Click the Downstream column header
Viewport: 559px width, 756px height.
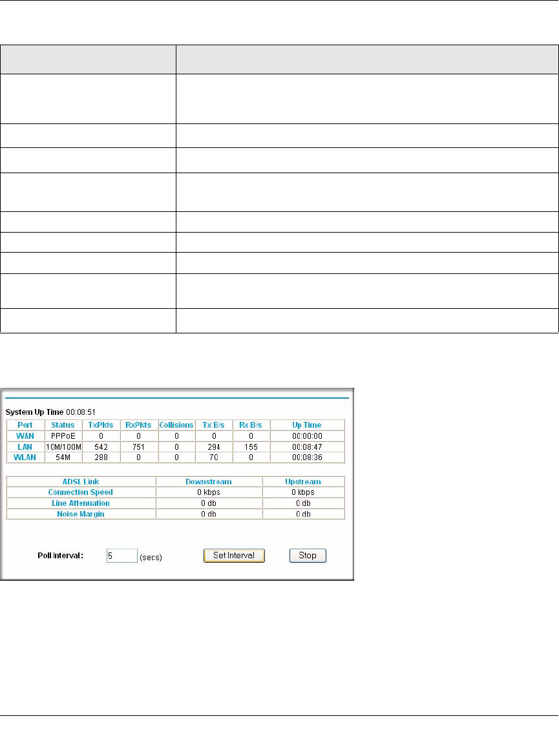pos(209,481)
